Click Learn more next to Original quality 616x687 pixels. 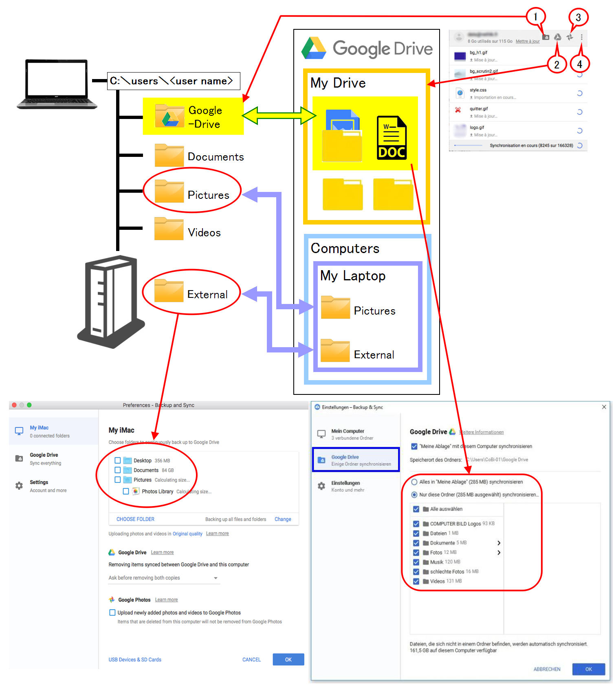[217, 533]
